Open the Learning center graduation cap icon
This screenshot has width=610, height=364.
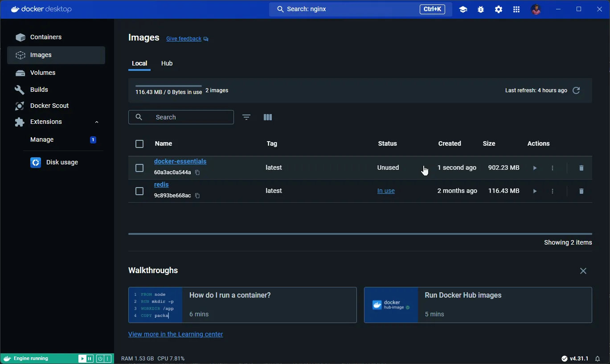463,9
